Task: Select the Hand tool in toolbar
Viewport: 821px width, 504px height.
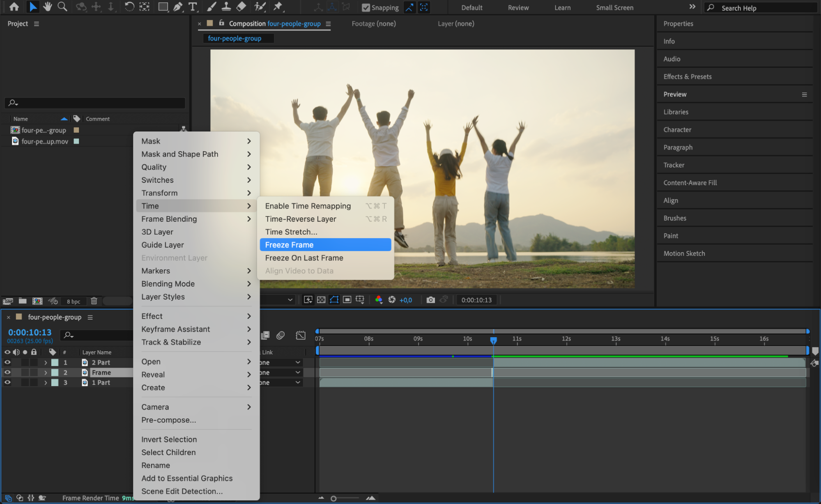Action: point(48,7)
